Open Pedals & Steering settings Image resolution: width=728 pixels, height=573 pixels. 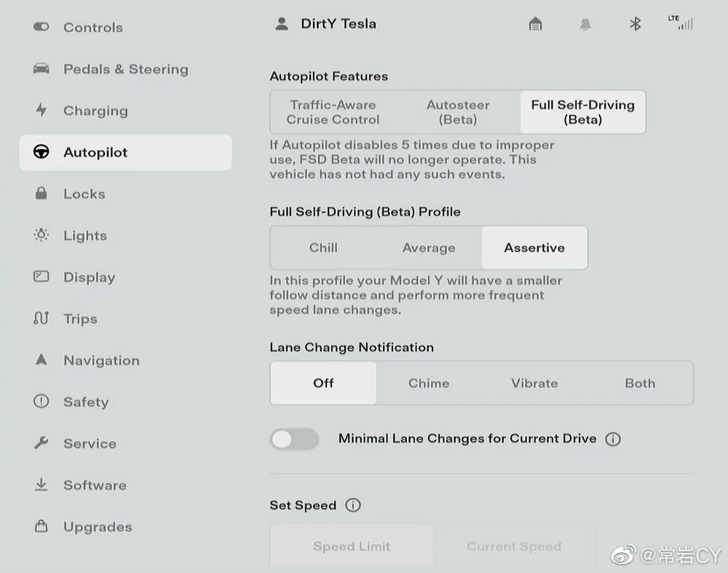pos(125,68)
